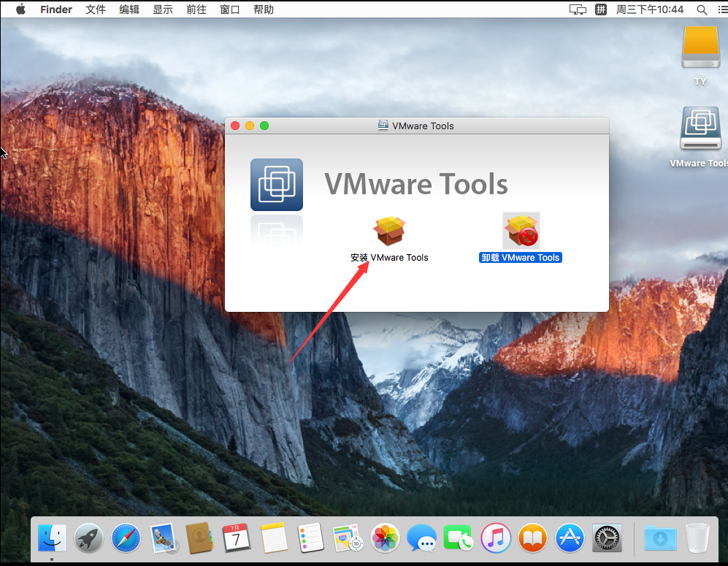Open Notification Center in the menu bar
Viewport: 728px width, 566px height.
(722, 9)
